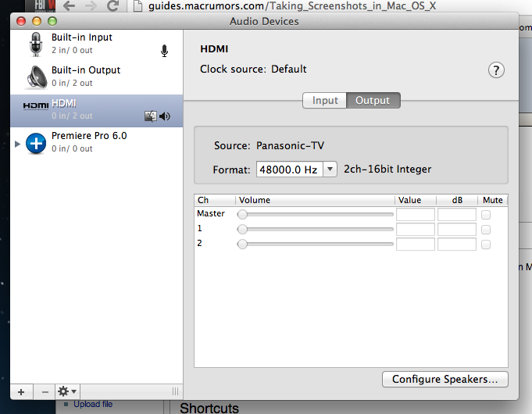
Task: Click the Master volume slider
Action: 315,215
